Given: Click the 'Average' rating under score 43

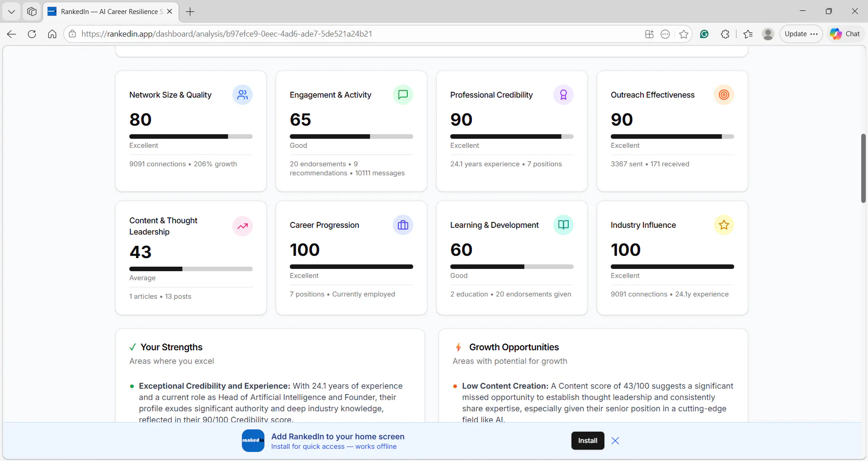Looking at the screenshot, I should pos(142,278).
